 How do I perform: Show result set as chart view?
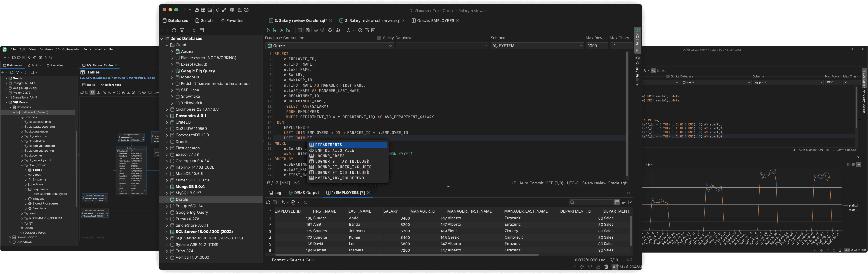coord(630,202)
